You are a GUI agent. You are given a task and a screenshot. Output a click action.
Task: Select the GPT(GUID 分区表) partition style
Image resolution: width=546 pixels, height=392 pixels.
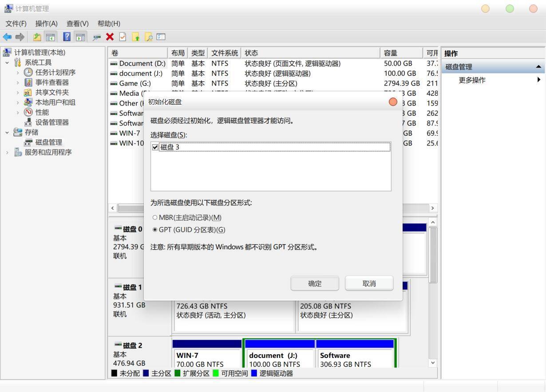point(155,229)
